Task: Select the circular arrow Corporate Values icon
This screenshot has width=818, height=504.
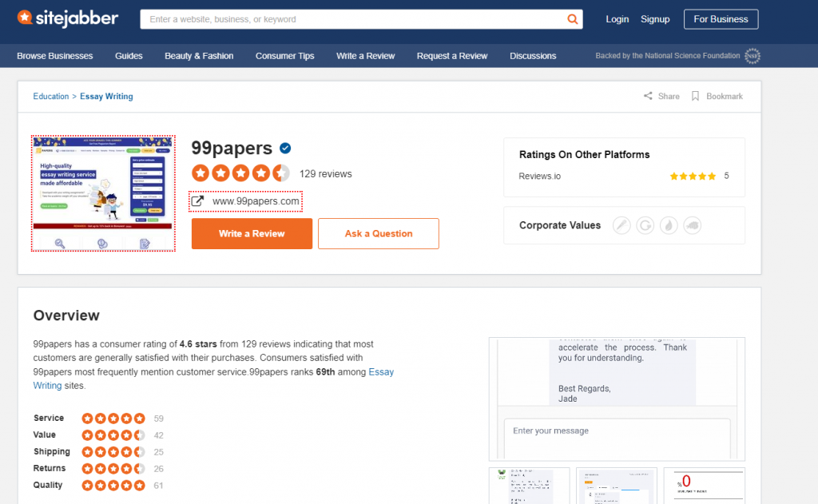Action: point(645,225)
